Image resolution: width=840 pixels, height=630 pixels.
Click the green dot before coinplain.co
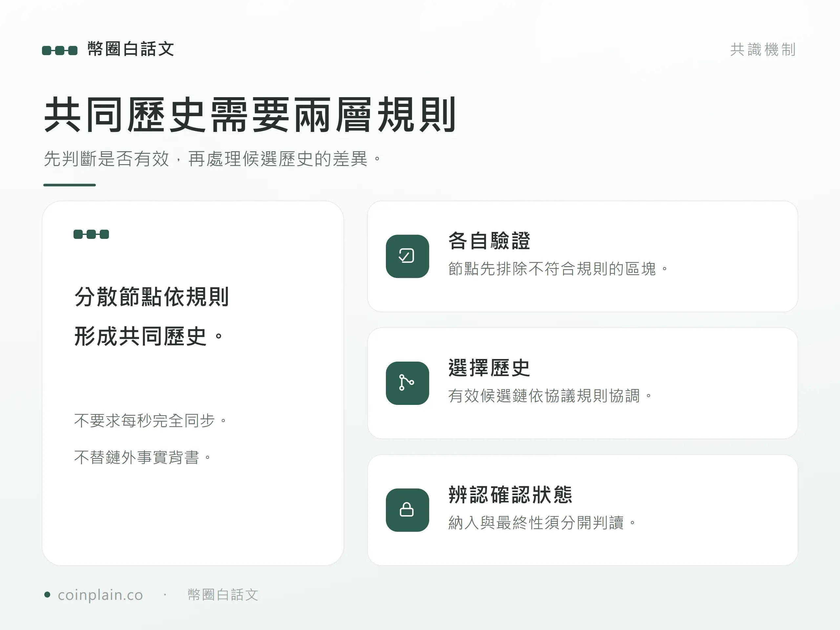click(47, 595)
